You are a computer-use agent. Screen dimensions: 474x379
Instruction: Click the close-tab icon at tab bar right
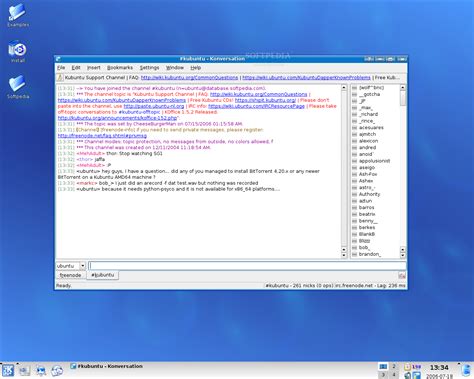click(x=402, y=276)
